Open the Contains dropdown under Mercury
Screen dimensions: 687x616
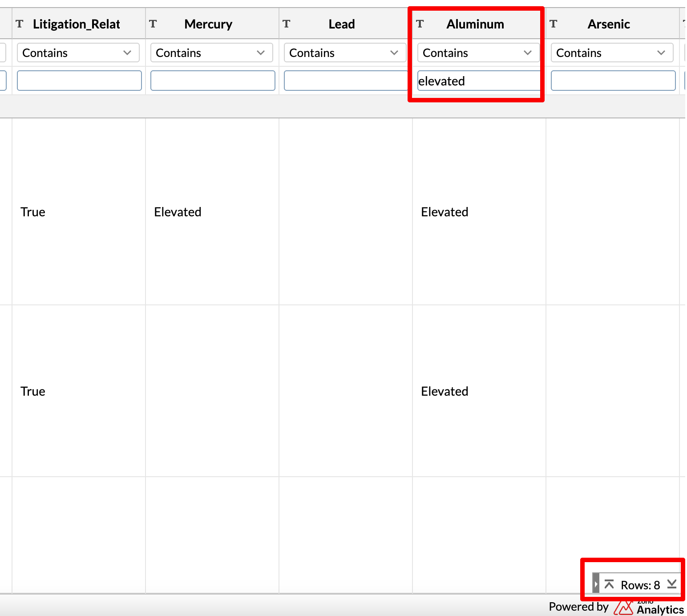tap(212, 53)
